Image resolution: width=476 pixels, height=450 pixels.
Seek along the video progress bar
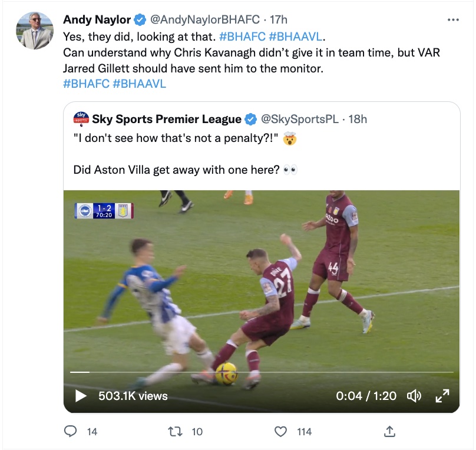262,372
